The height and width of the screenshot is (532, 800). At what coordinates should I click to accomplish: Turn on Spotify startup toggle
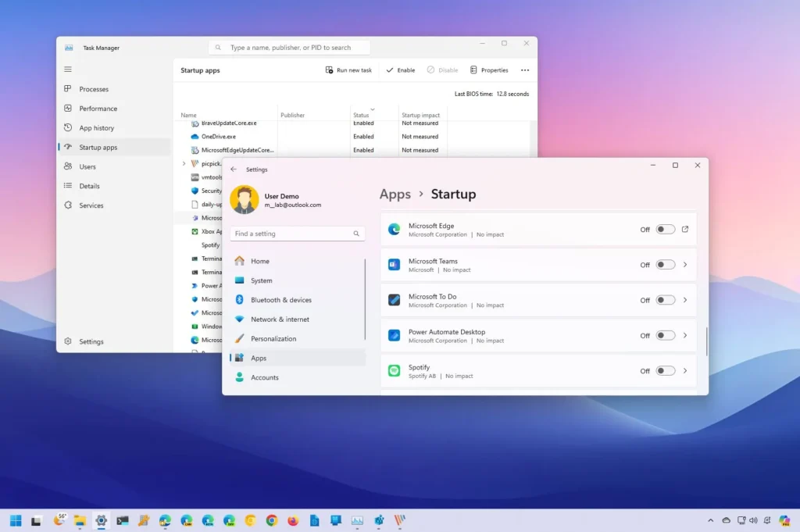pyautogui.click(x=665, y=370)
